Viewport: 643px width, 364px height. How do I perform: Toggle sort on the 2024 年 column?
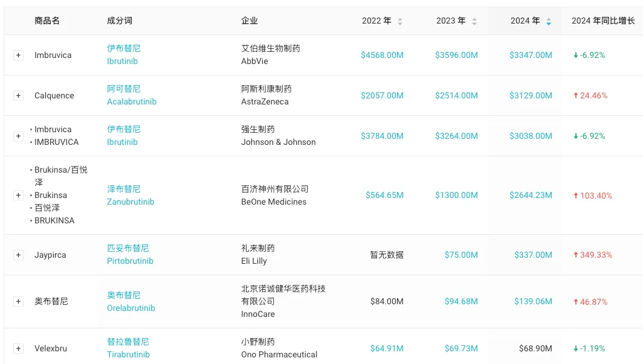[x=548, y=21]
